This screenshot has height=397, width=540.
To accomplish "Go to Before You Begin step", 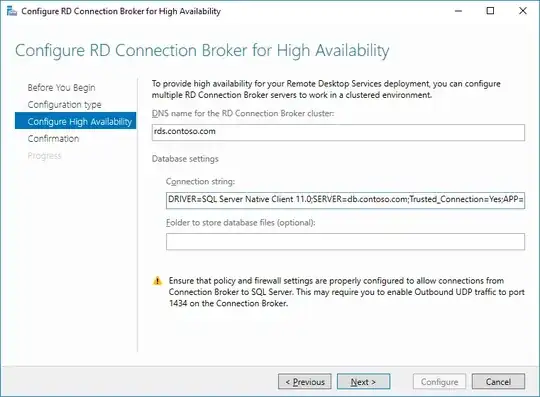I will coord(61,87).
